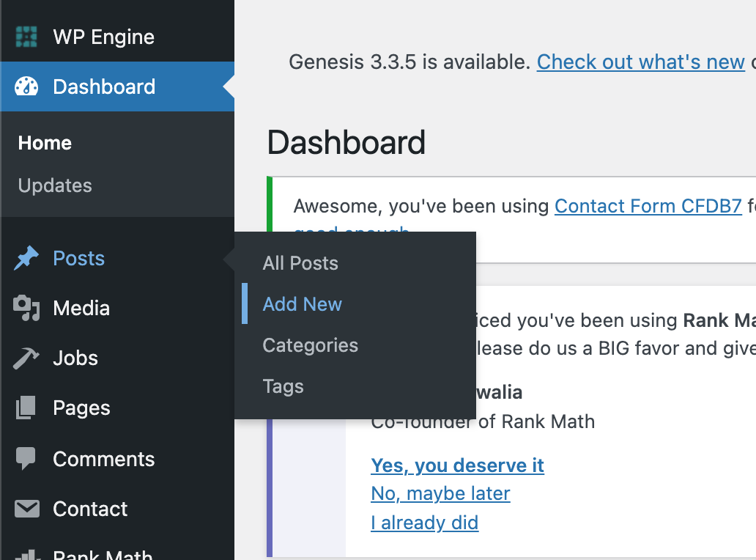Click the Dashboard page heading
This screenshot has width=756, height=560.
pyautogui.click(x=346, y=143)
